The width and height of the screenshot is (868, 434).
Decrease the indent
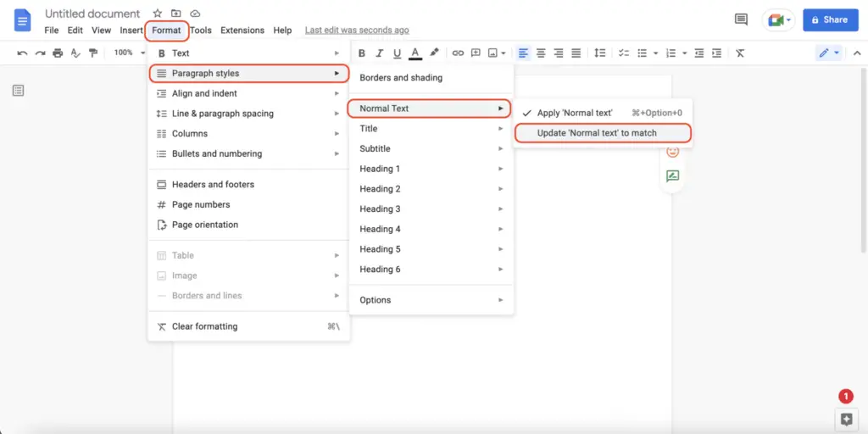699,53
